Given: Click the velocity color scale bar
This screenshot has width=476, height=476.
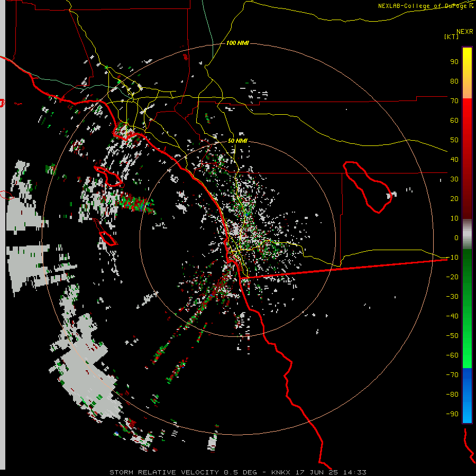Looking at the screenshot, I should pyautogui.click(x=467, y=235).
